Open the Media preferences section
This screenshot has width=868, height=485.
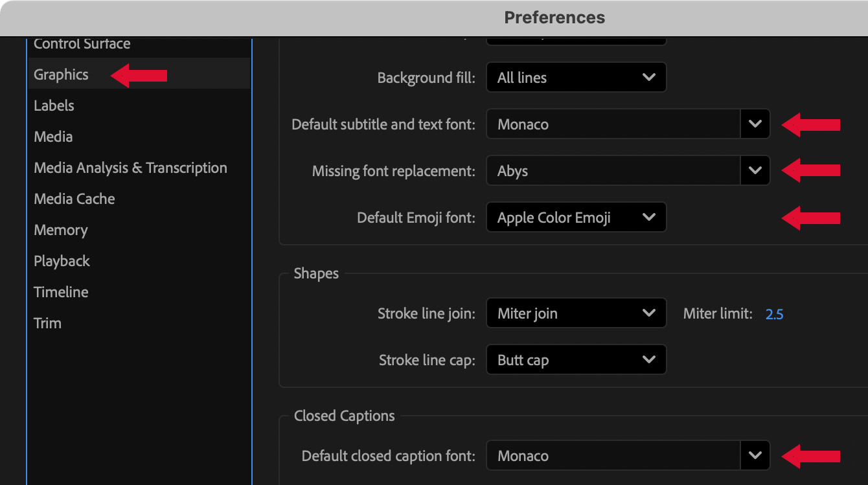pyautogui.click(x=53, y=137)
